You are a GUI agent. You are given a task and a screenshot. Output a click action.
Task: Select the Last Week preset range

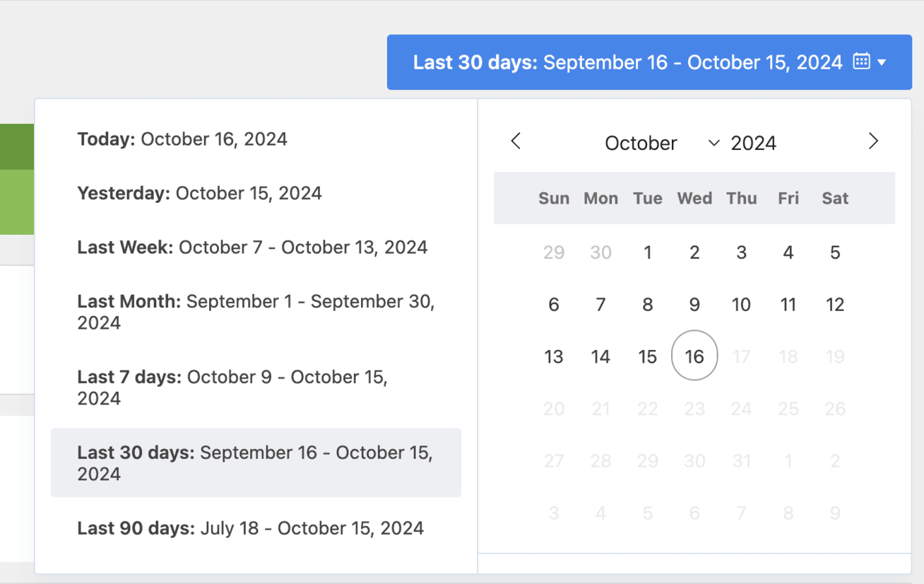pos(252,247)
